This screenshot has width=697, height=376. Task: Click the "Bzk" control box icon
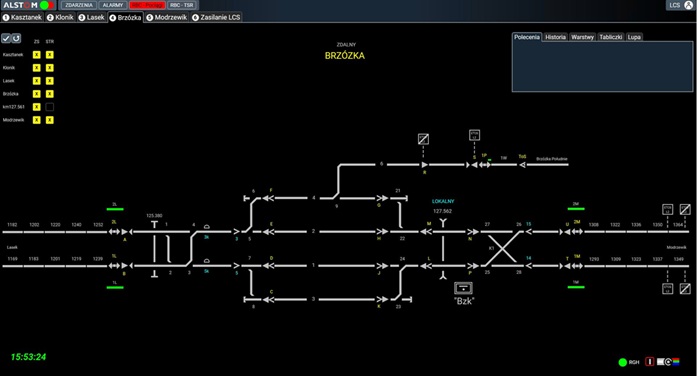point(463,288)
